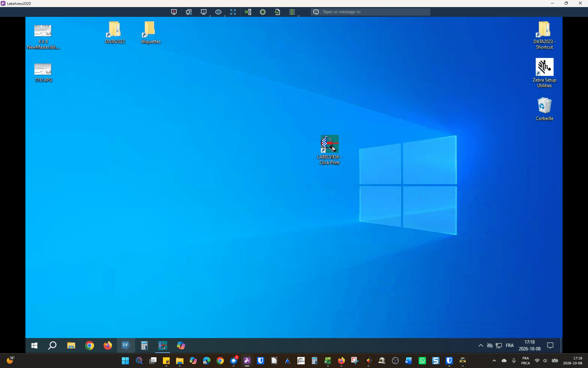Viewport: 588px width, 368px height.
Task: Open file transfer from session toolbar
Action: [x=277, y=12]
